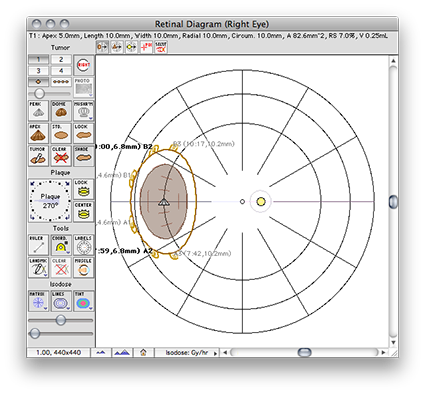This screenshot has width=425, height=394.
Task: Click the SELECT clear toolbar icon
Action: point(161,47)
